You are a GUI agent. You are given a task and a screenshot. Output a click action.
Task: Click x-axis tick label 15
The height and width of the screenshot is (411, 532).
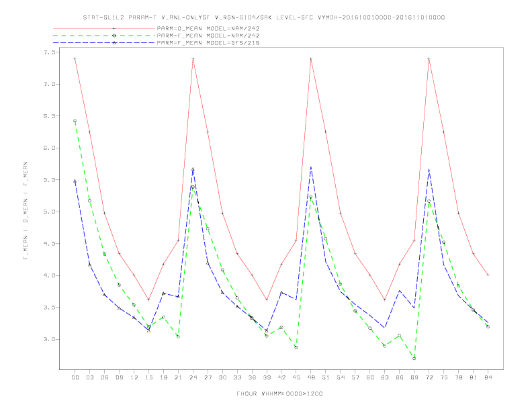point(148,377)
